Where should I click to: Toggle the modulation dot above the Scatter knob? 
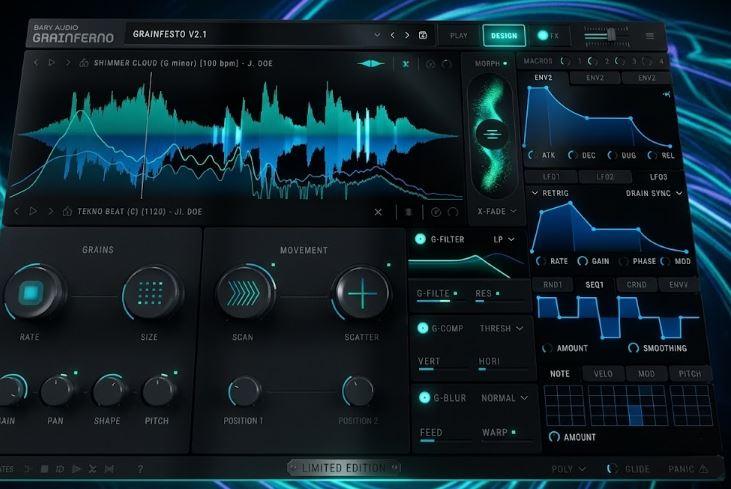tap(388, 265)
